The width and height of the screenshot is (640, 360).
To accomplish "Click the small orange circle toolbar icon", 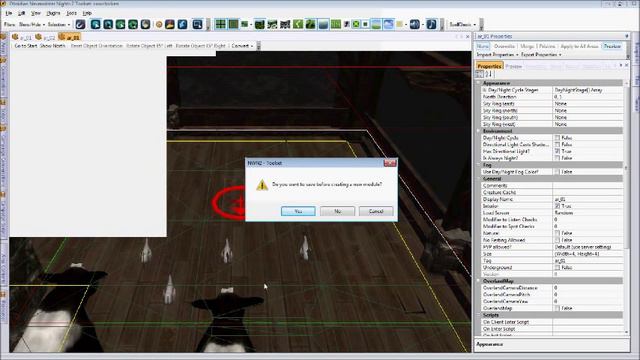I will [x=159, y=24].
